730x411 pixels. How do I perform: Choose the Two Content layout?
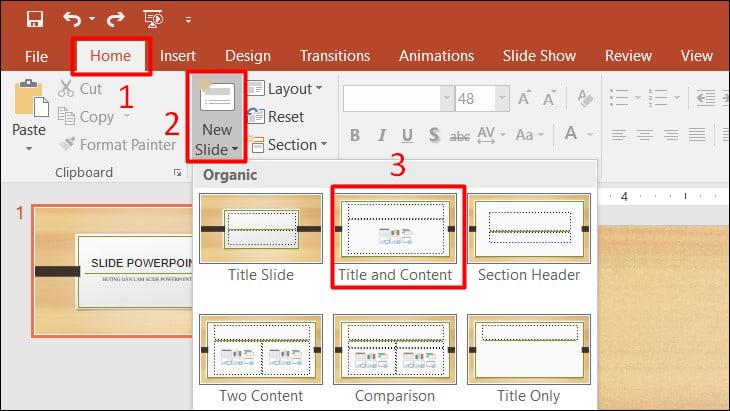click(261, 358)
